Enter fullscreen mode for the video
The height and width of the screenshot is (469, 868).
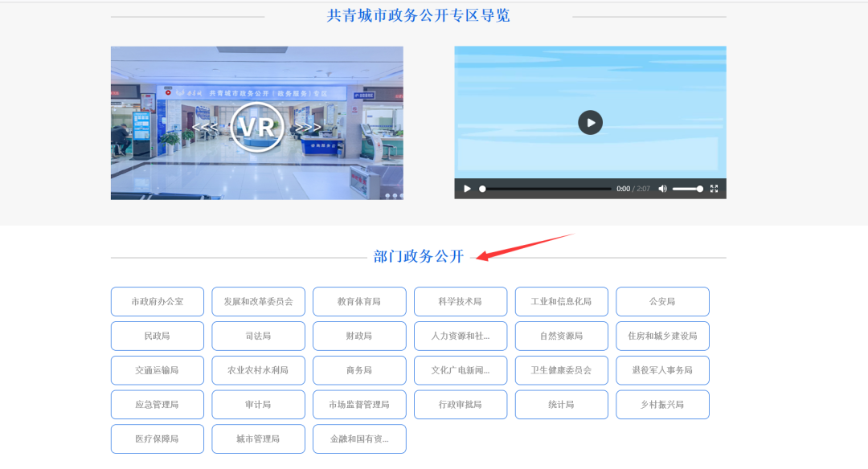[714, 189]
